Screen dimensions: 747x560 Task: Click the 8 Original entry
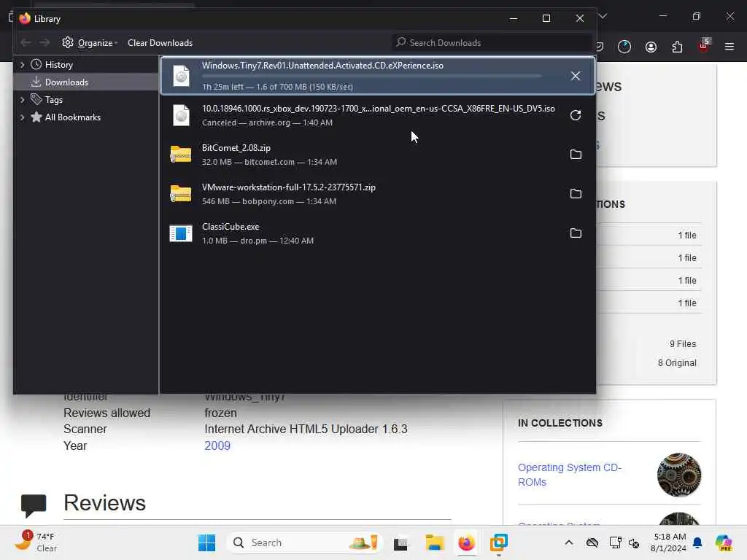(677, 363)
